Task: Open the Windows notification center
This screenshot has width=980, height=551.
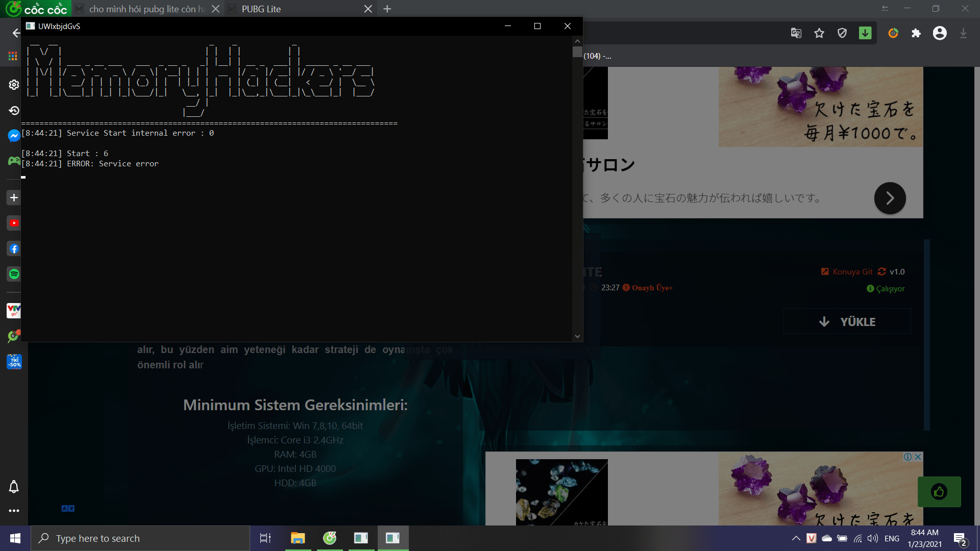Action: click(960, 539)
